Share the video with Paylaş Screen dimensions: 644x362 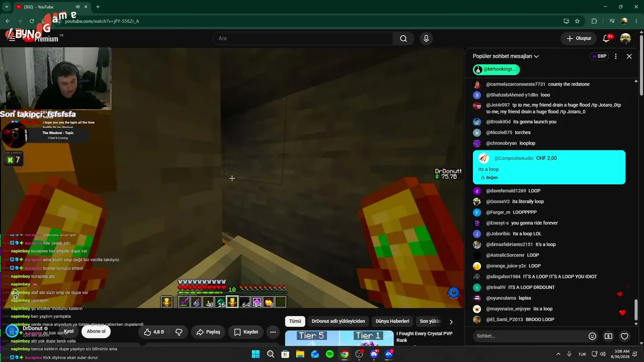tap(208, 332)
